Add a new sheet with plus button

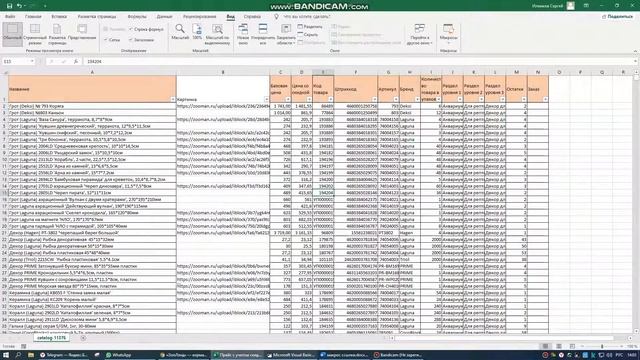[83, 338]
